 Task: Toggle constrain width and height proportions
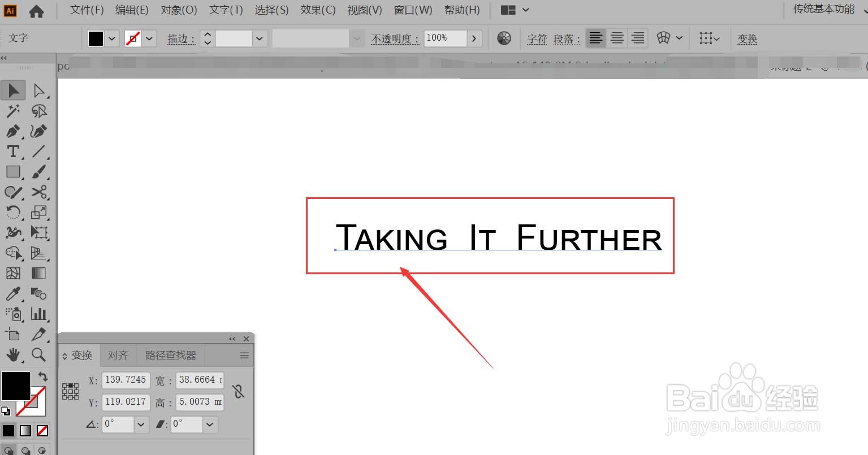(239, 391)
